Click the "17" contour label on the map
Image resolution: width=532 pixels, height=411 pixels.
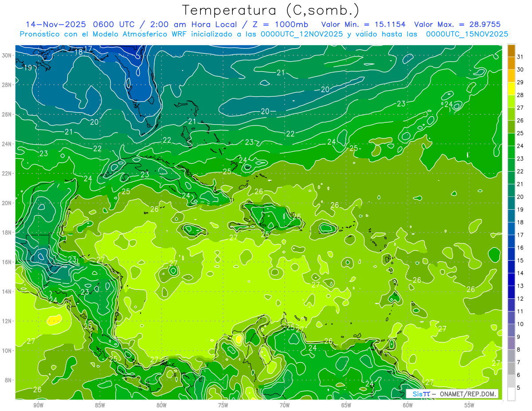pyautogui.click(x=88, y=49)
